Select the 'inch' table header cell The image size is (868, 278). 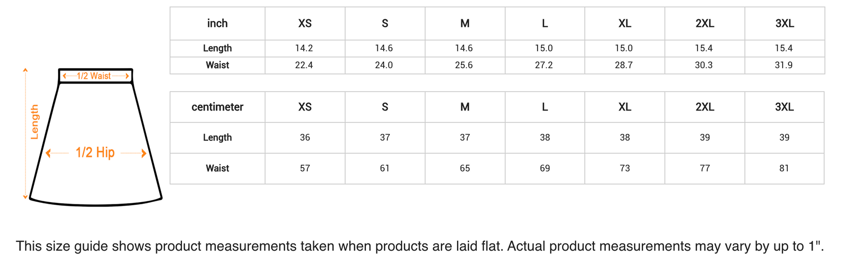point(217,24)
